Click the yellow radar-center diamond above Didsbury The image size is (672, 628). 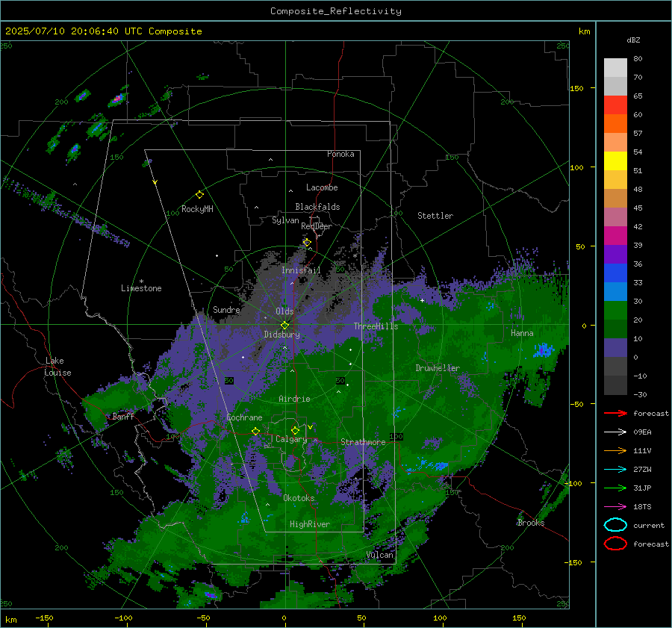pos(284,325)
